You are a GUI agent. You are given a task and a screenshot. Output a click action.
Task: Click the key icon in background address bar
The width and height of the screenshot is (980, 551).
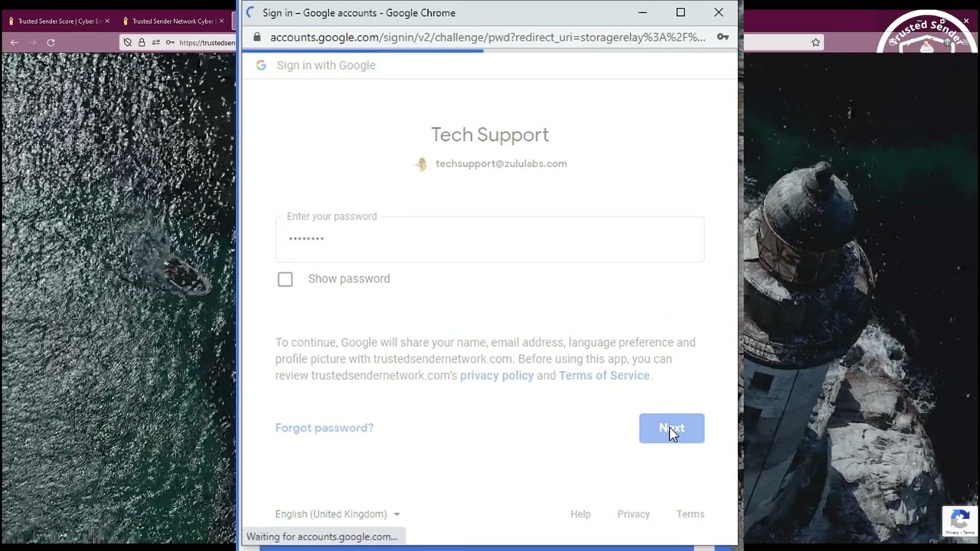[169, 43]
